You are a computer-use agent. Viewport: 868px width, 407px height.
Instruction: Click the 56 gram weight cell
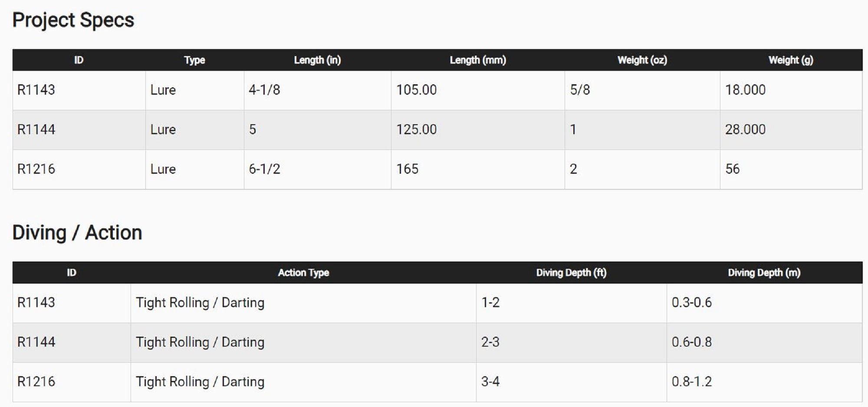tap(733, 169)
